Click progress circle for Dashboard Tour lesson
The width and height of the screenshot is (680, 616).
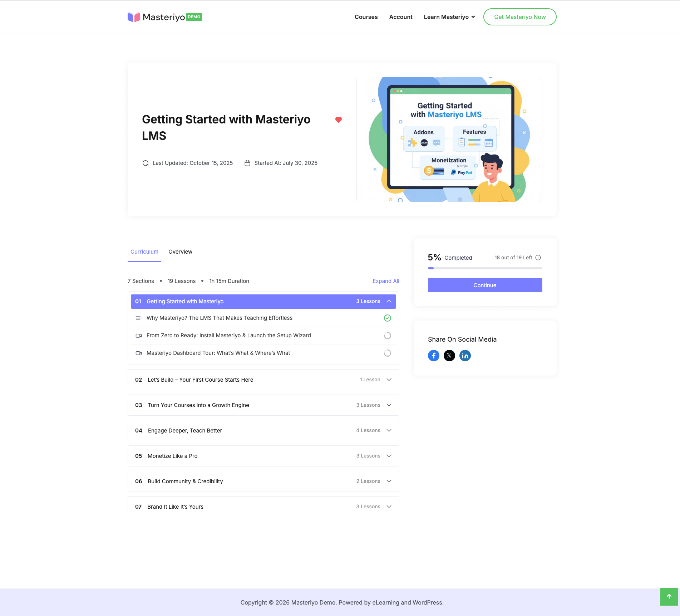(x=388, y=353)
